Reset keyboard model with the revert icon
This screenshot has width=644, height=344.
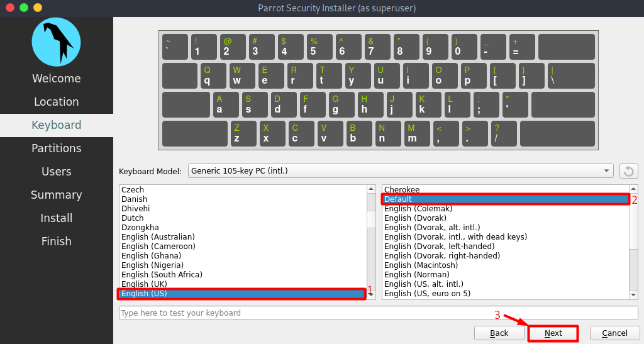click(x=628, y=171)
